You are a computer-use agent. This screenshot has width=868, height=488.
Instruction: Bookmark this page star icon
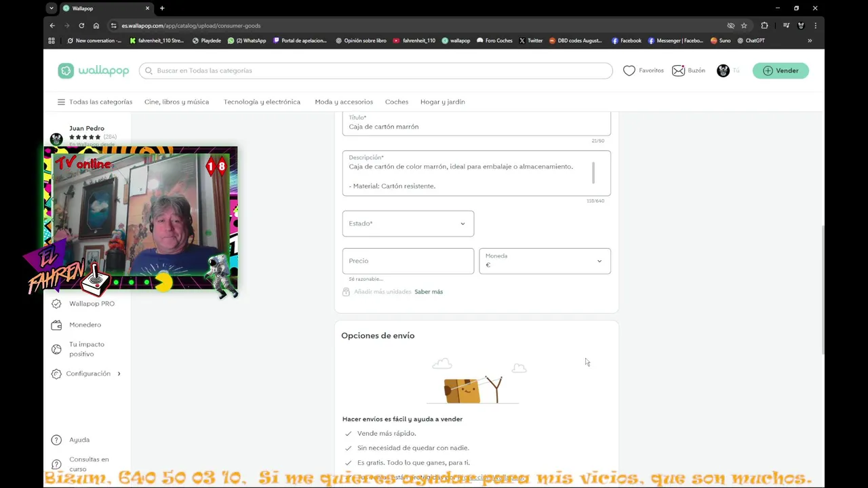pos(744,26)
